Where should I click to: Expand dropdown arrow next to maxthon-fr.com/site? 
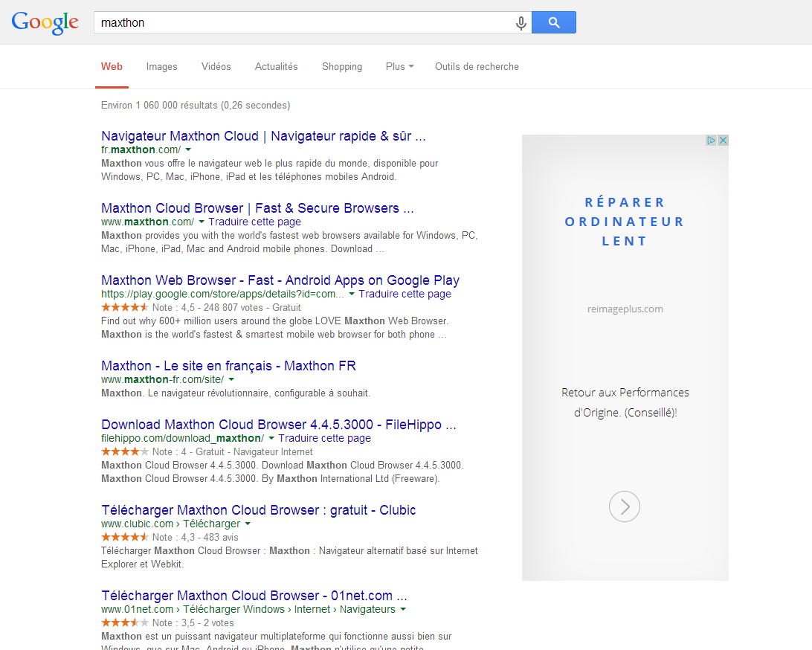pos(231,379)
